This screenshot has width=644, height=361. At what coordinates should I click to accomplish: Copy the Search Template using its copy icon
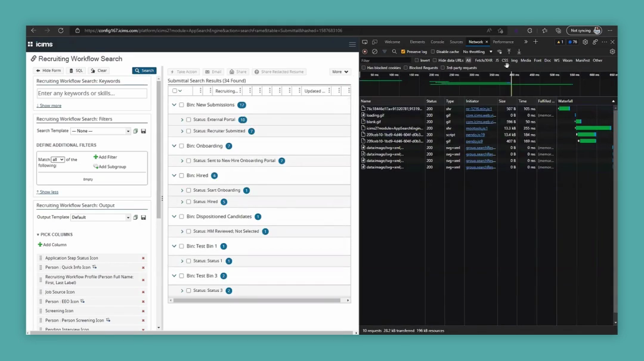[x=135, y=131]
